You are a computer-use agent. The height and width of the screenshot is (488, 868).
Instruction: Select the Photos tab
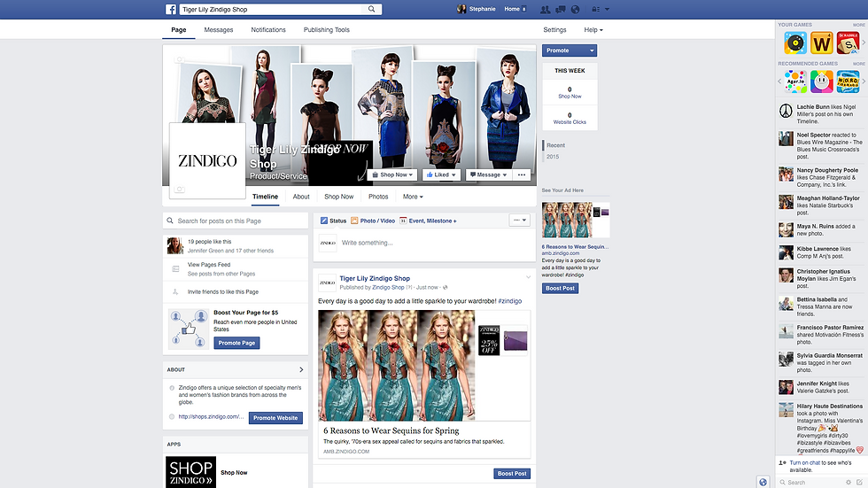pos(378,197)
